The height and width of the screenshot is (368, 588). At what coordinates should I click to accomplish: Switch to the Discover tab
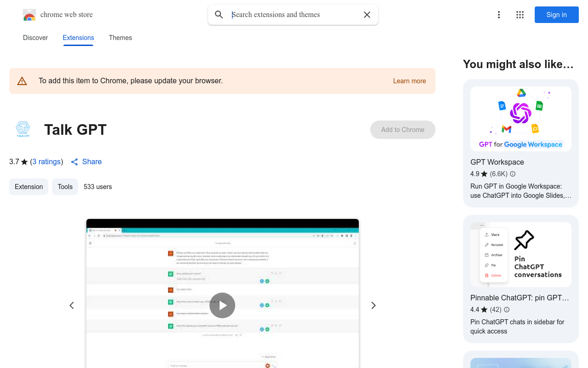coord(35,38)
